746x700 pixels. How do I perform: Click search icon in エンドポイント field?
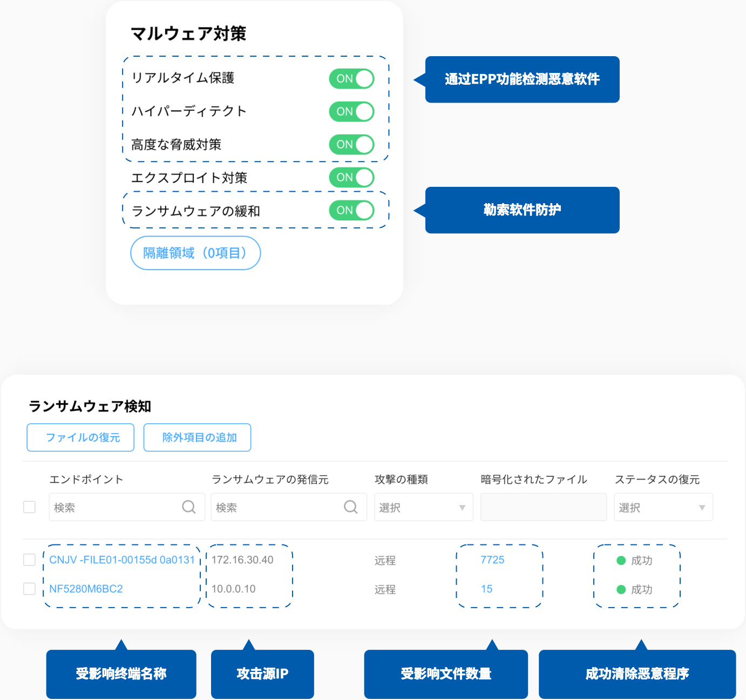tap(189, 507)
